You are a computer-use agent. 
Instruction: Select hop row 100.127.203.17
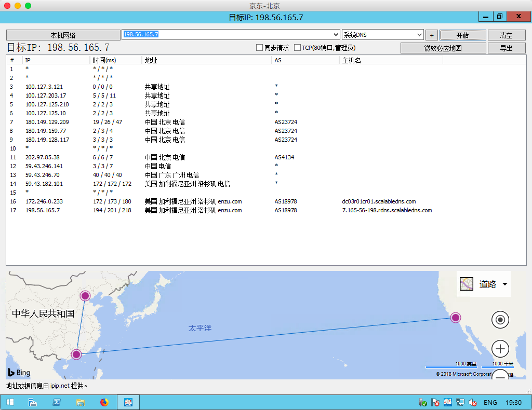266,95
